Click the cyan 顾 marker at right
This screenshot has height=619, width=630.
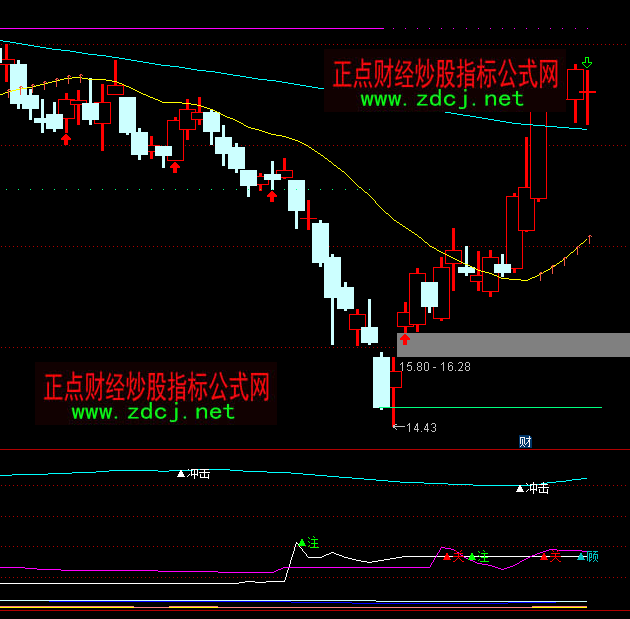pos(588,556)
